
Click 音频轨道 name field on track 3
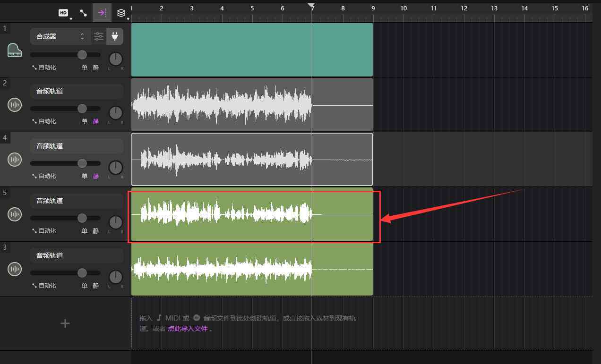(x=77, y=255)
